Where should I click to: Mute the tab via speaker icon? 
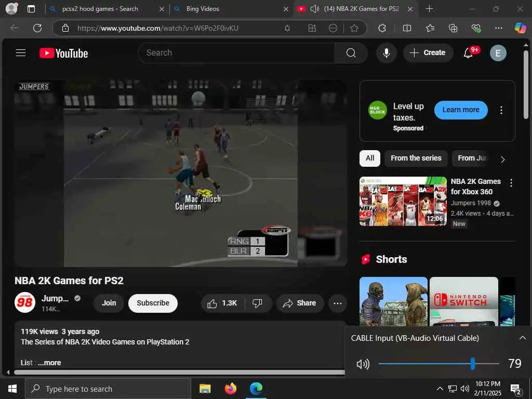[315, 9]
